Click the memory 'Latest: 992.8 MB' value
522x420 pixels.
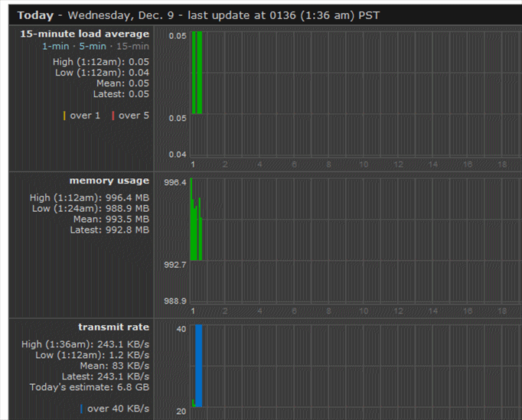coord(109,230)
